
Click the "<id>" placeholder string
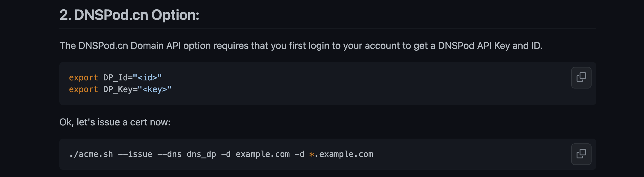coord(147,78)
